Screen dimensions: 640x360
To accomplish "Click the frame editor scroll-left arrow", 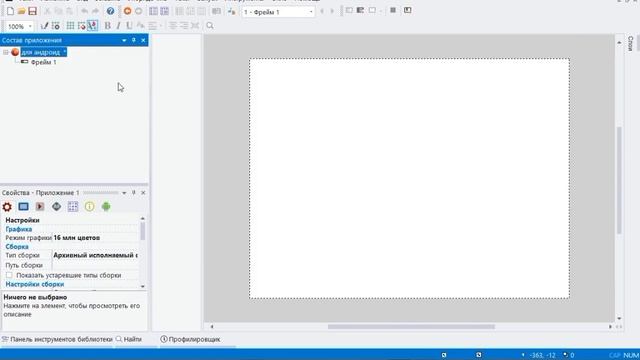I will coord(212,327).
